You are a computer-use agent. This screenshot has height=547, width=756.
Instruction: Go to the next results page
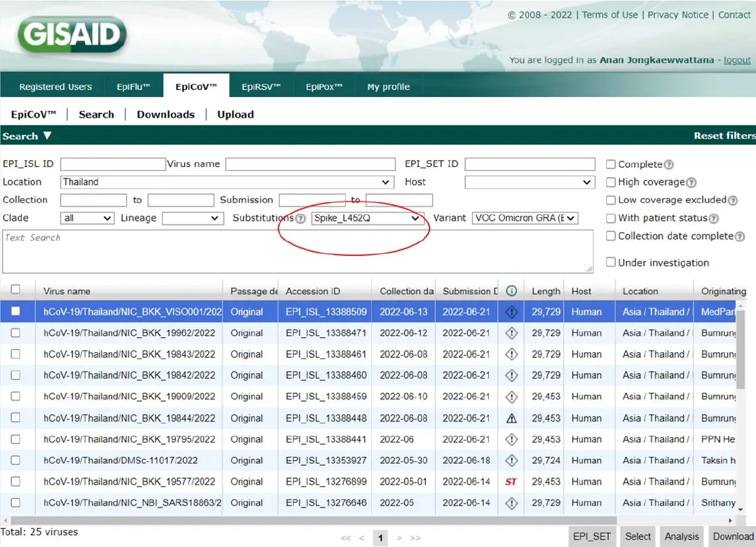[399, 538]
